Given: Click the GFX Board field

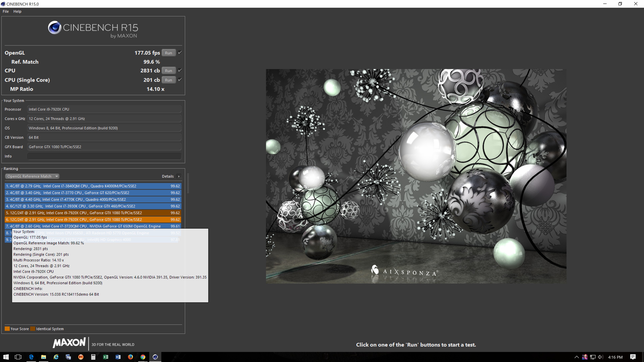Looking at the screenshot, I should point(104,147).
